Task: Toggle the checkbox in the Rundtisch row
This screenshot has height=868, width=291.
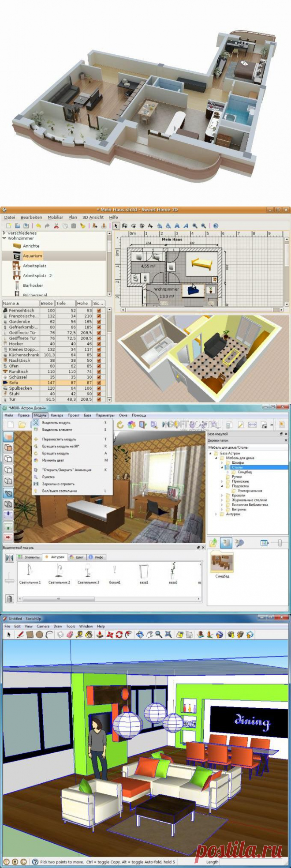Action: point(99,372)
